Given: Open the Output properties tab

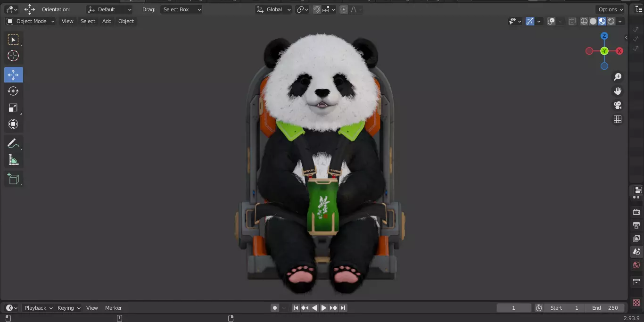Looking at the screenshot, I should tap(636, 225).
